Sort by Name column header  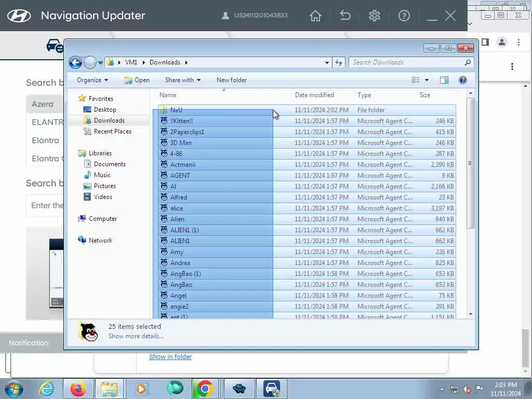point(168,96)
